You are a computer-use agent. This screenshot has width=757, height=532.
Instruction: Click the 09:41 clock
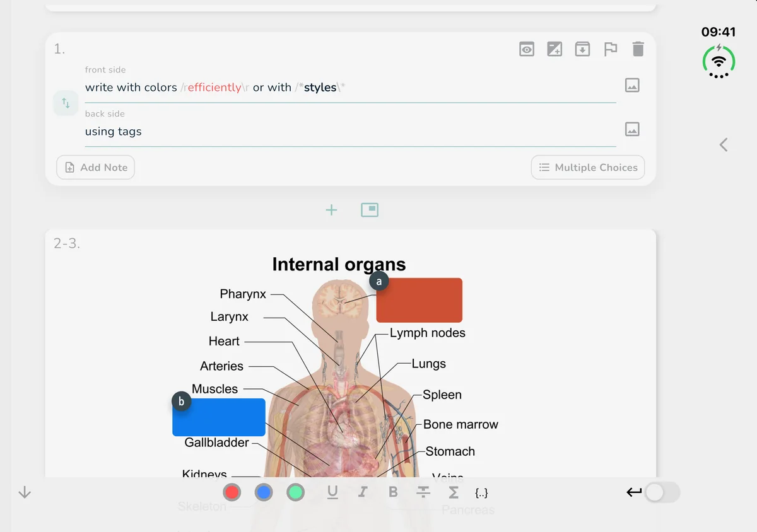point(719,32)
